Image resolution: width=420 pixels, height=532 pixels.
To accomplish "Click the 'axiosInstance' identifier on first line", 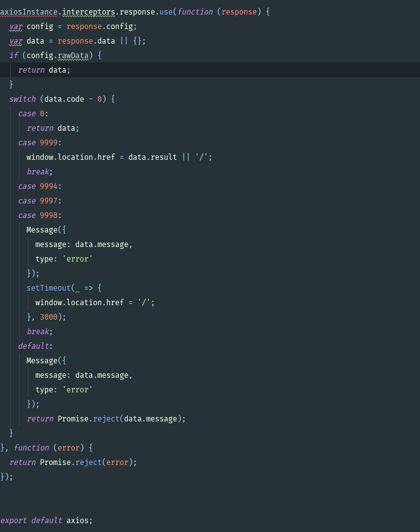I will [x=29, y=12].
